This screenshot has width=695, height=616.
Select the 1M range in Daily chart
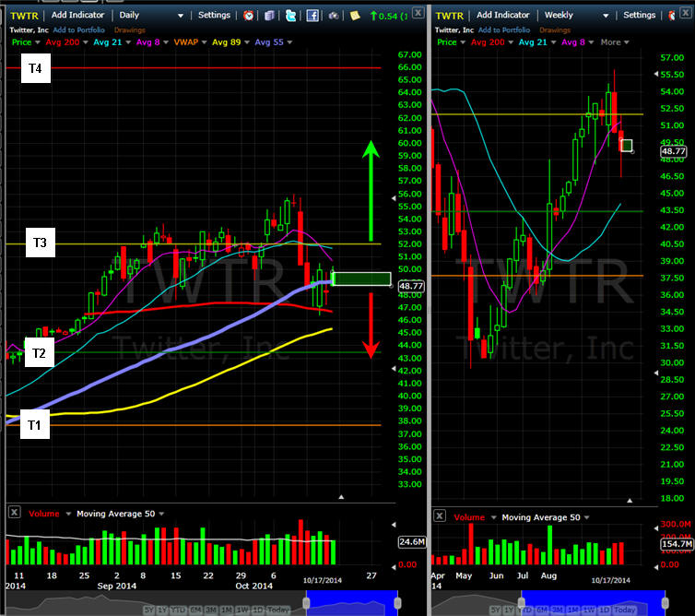[227, 610]
